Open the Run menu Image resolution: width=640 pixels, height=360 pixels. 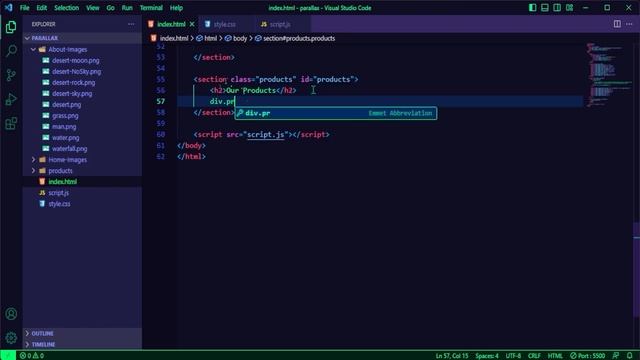(127, 8)
